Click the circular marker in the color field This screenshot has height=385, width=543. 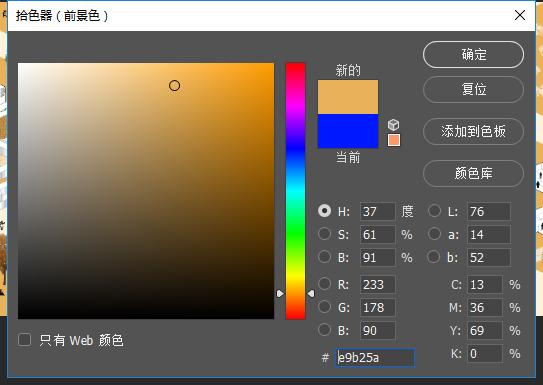point(175,86)
